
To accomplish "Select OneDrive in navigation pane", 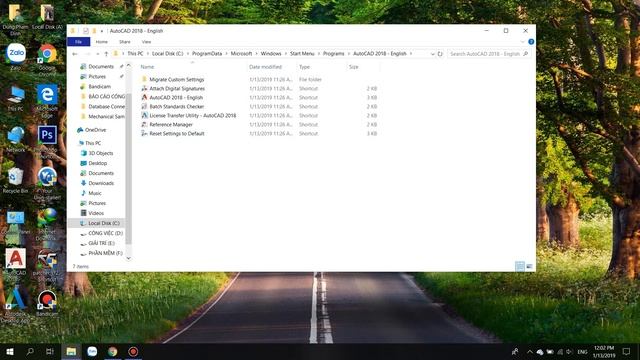I will pos(95,130).
